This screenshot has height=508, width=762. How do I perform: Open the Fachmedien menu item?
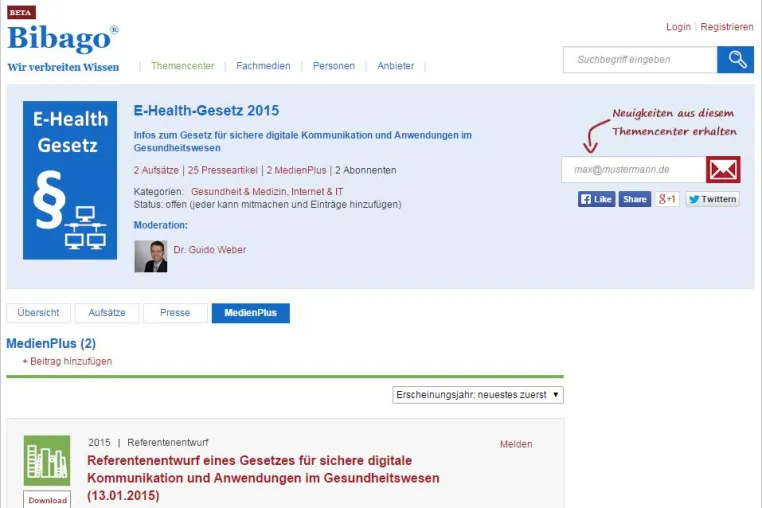pyautogui.click(x=263, y=66)
